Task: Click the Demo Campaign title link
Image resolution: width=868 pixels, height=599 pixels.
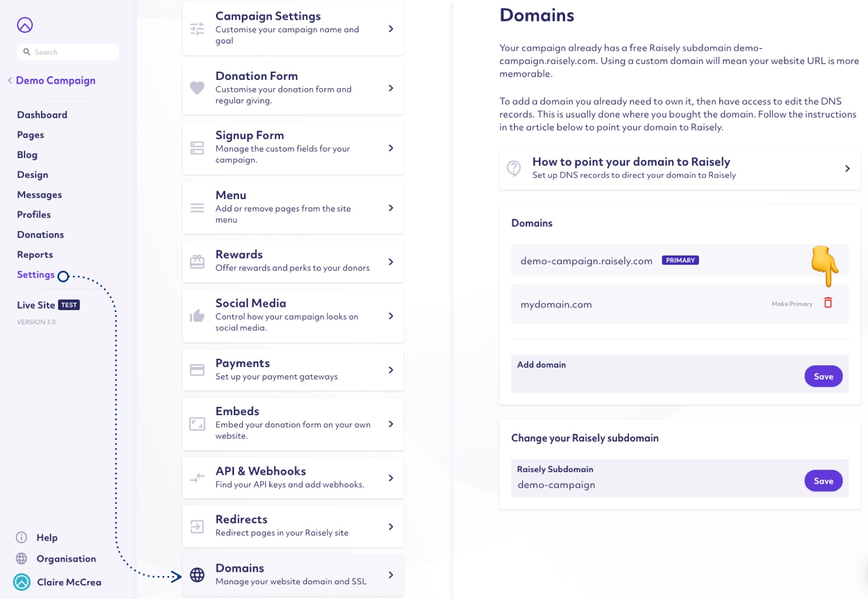Action: pos(56,80)
